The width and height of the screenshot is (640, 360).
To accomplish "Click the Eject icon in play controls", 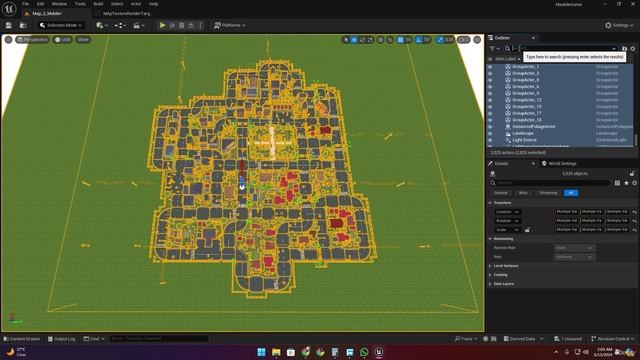I will point(191,25).
